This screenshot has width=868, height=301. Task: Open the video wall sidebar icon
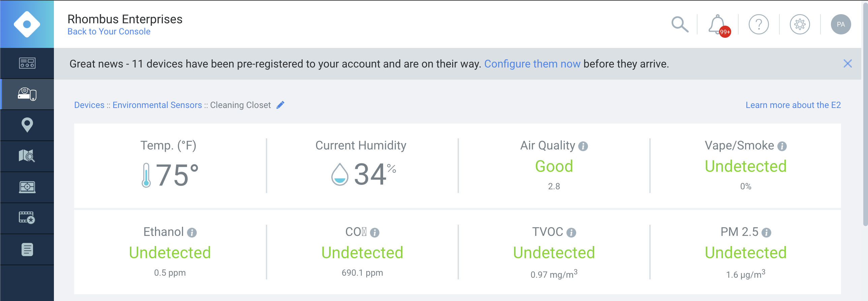(x=27, y=187)
